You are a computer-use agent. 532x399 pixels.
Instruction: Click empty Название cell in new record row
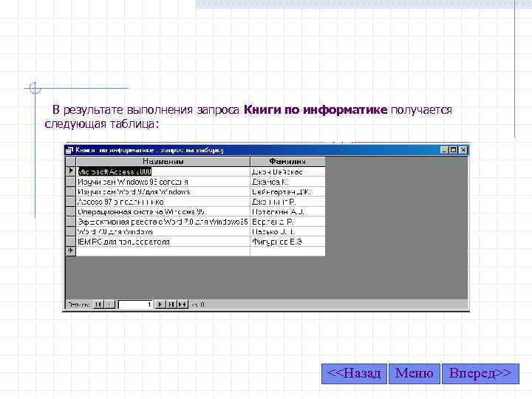[163, 251]
